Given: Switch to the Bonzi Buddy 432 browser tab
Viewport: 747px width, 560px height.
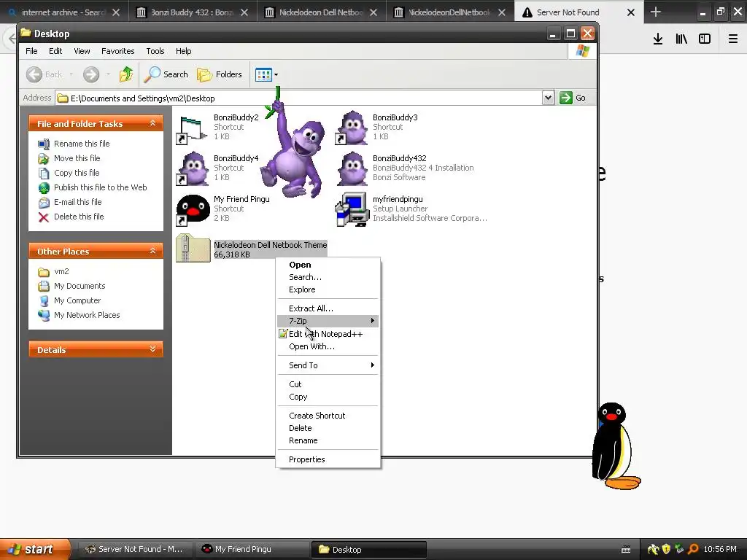Looking at the screenshot, I should 192,12.
